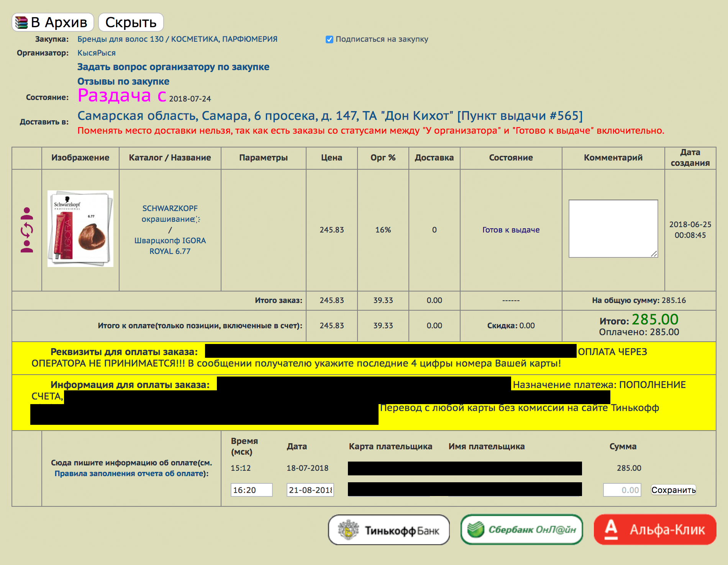Click the Sberbank green logo icon

(475, 530)
